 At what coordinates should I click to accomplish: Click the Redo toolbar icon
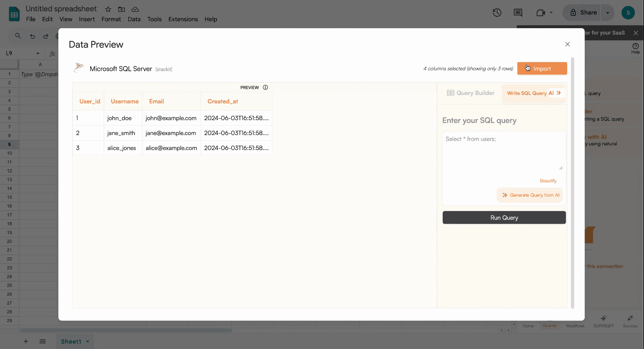pos(46,36)
